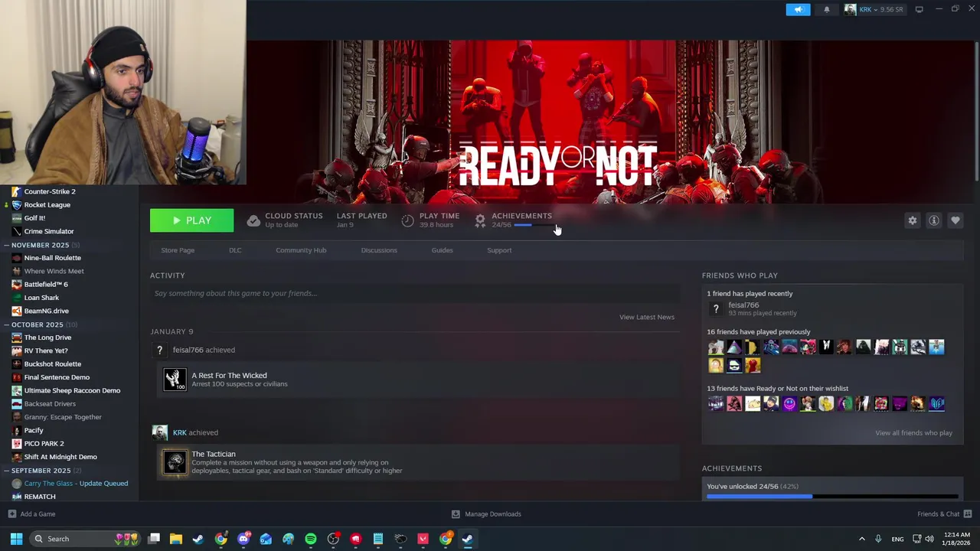Click the Pacify game icon
The height and width of the screenshot is (551, 980).
[x=17, y=430]
